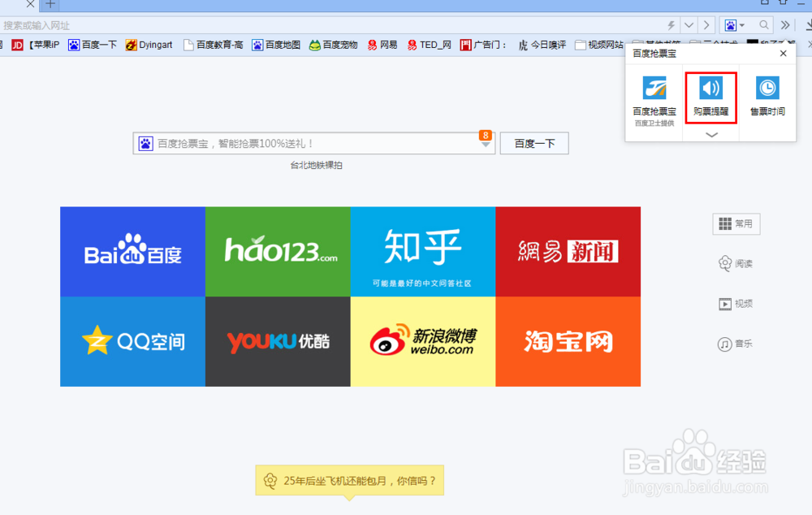Screen dimensions: 812x515
Task: Open the Baidu paw search engine dropdown
Action: click(x=734, y=25)
